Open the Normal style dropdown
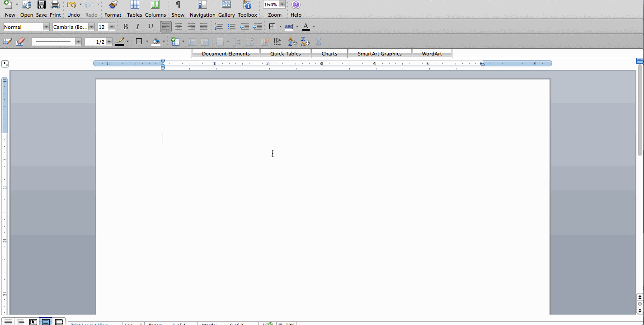Screen dimensions: 644x325 tap(46, 27)
